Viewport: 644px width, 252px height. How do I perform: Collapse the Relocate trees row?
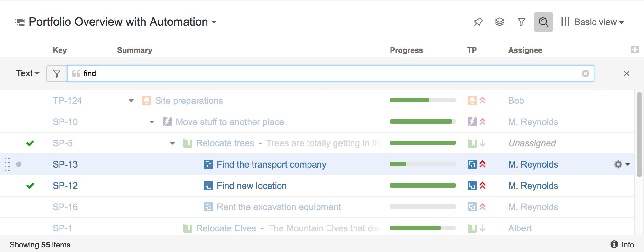pos(172,143)
